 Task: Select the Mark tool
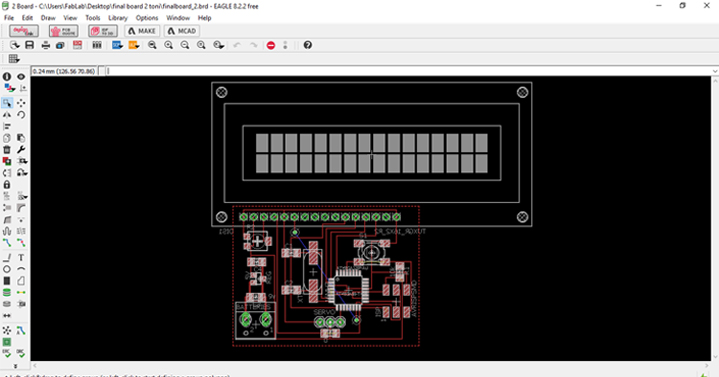click(22, 88)
